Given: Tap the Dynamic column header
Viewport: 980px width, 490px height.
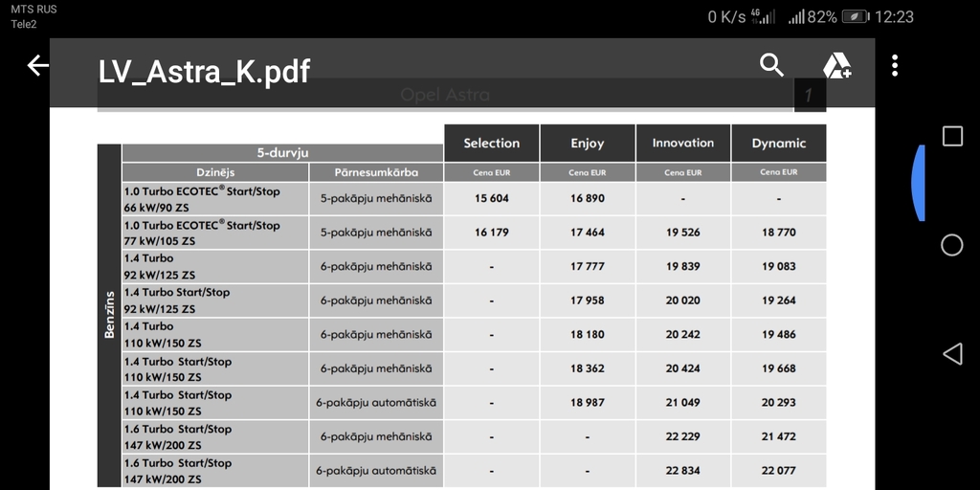Looking at the screenshot, I should (x=779, y=144).
